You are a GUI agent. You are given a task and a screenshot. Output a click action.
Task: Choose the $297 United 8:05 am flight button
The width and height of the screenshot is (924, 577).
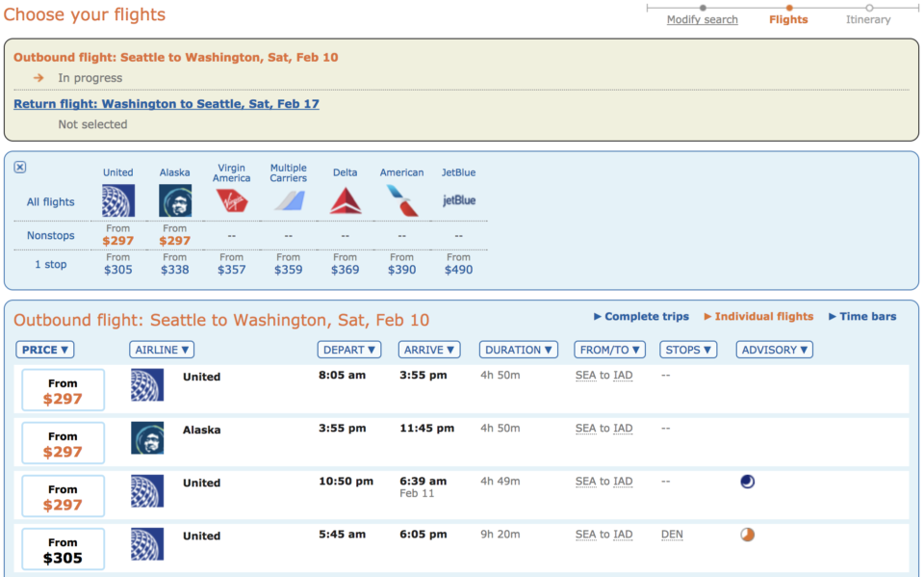point(64,390)
